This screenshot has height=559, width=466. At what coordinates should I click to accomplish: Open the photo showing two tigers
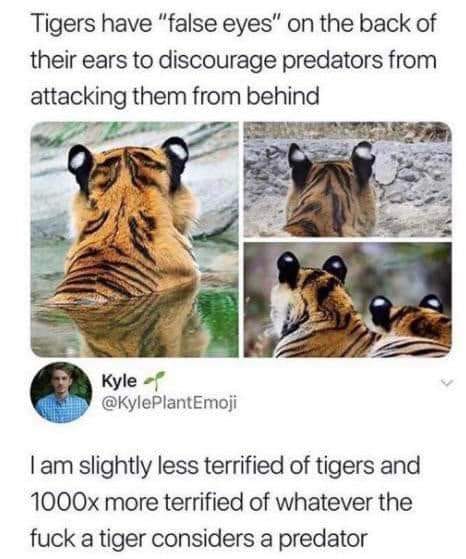[x=348, y=299]
